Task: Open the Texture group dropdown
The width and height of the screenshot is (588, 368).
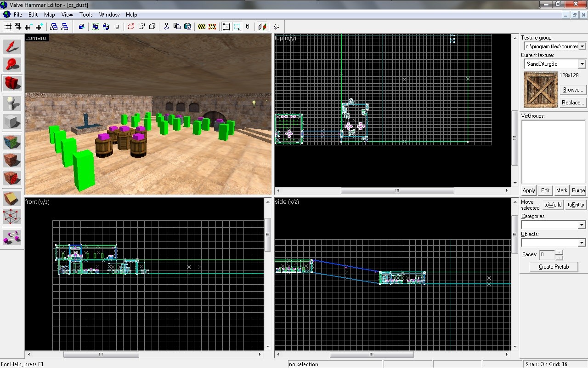Action: pos(582,46)
